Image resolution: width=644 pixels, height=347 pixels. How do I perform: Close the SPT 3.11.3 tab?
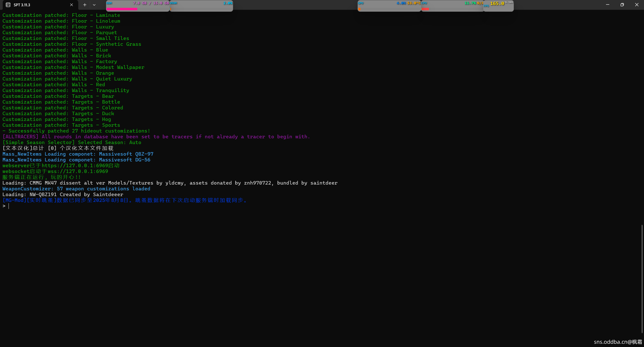click(x=71, y=5)
